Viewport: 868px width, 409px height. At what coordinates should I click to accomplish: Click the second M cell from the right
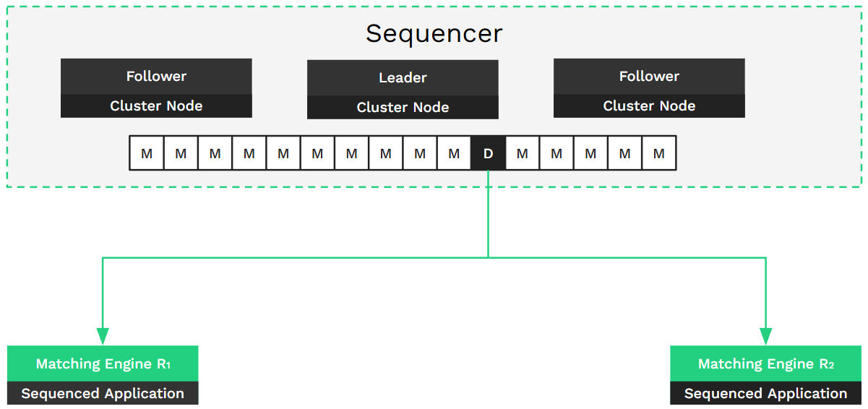tap(624, 153)
